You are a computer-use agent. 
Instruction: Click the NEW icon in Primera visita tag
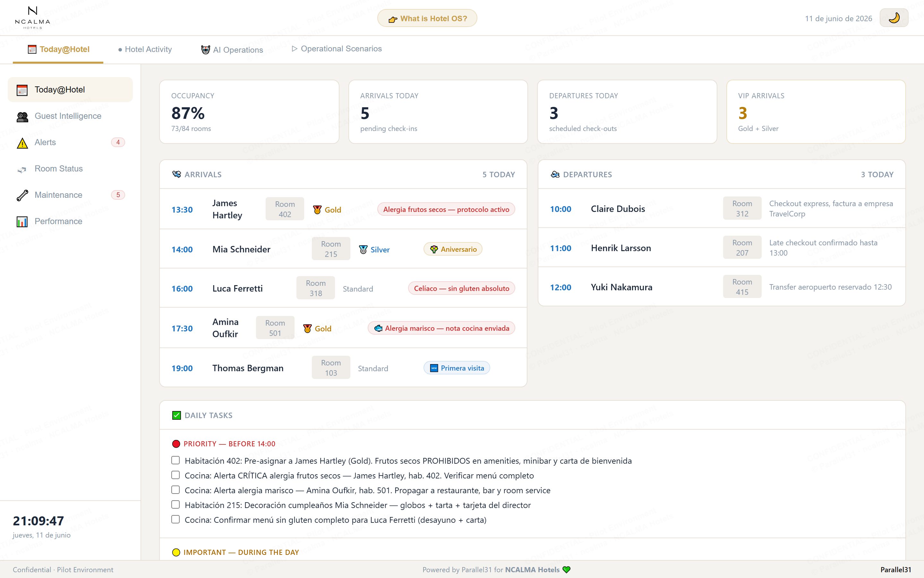[434, 368]
